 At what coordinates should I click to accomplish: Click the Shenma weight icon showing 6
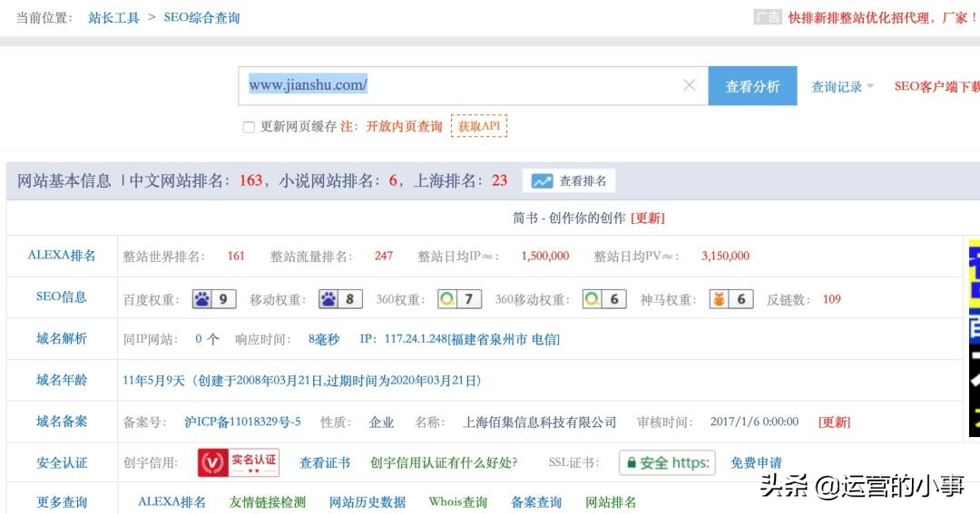tap(731, 299)
